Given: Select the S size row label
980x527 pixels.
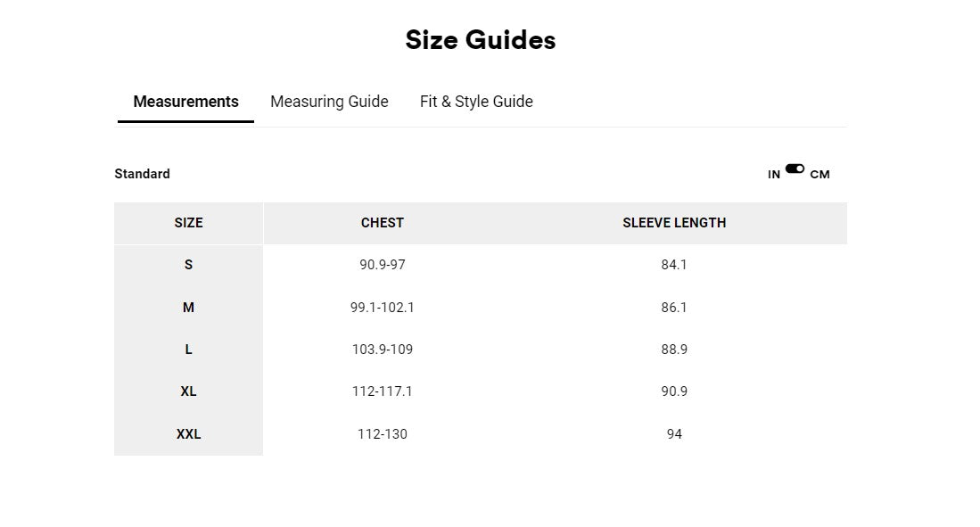Looking at the screenshot, I should [188, 265].
